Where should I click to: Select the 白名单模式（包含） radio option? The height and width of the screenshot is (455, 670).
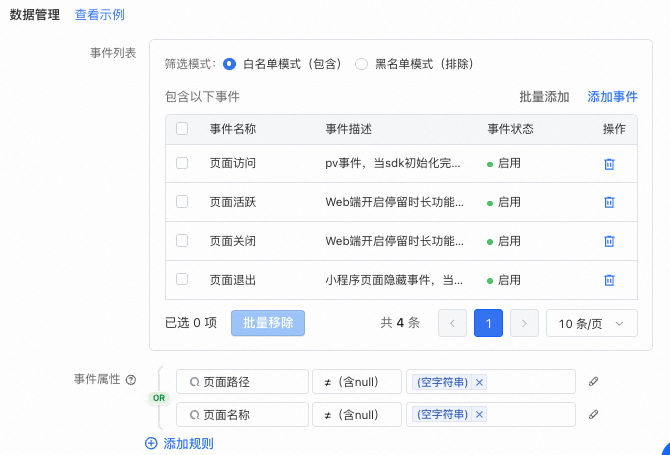tap(230, 64)
